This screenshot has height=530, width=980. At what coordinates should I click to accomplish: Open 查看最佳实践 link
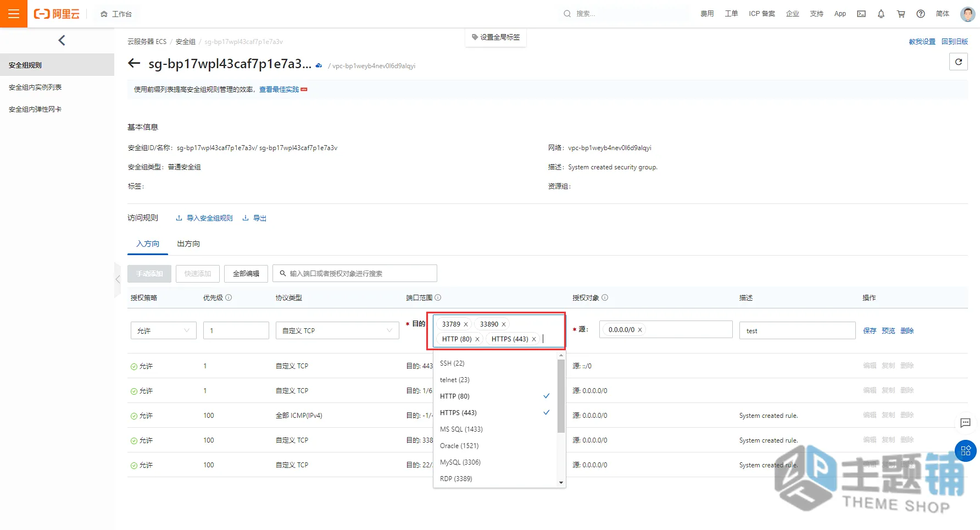click(x=279, y=90)
